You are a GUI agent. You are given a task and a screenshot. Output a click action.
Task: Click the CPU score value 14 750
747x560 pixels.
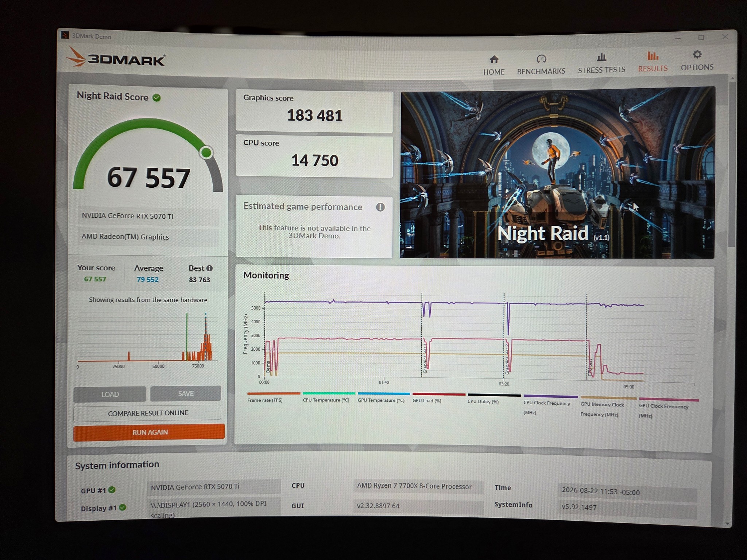(314, 160)
